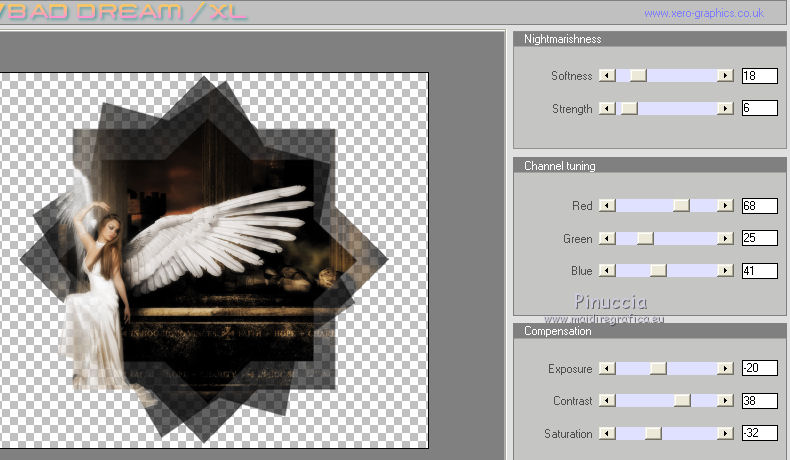Decrease Exposure with the left arrow

607,368
